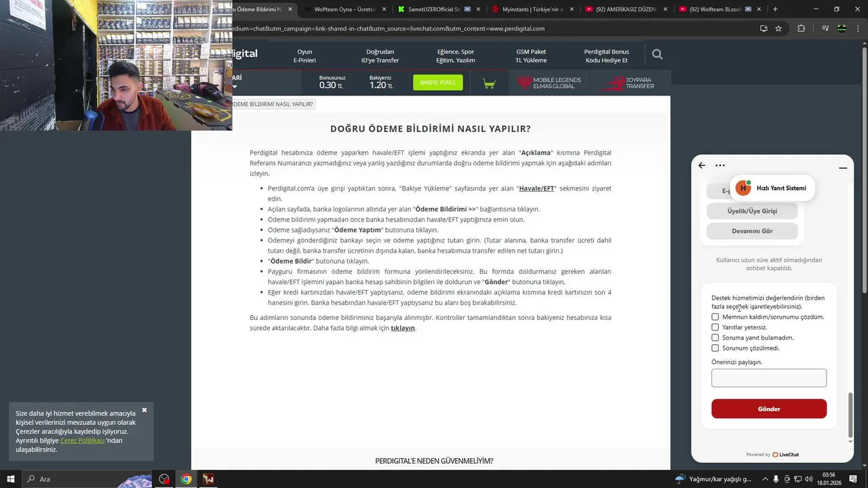Click 'ÖDEME BİLDİRİMİ NASIL YAPILIR?' breadcrumb
This screenshot has width=868, height=488.
tap(273, 104)
